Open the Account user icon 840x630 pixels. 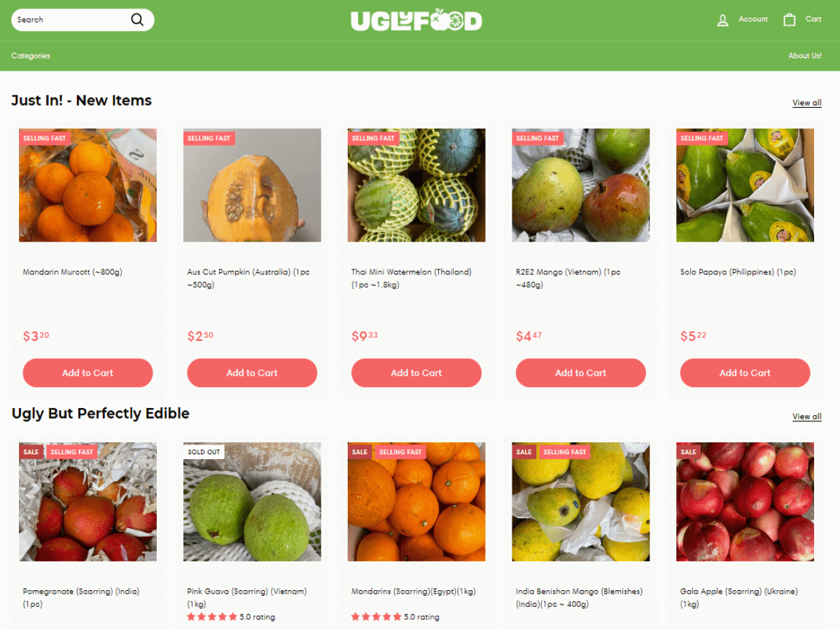pos(723,20)
